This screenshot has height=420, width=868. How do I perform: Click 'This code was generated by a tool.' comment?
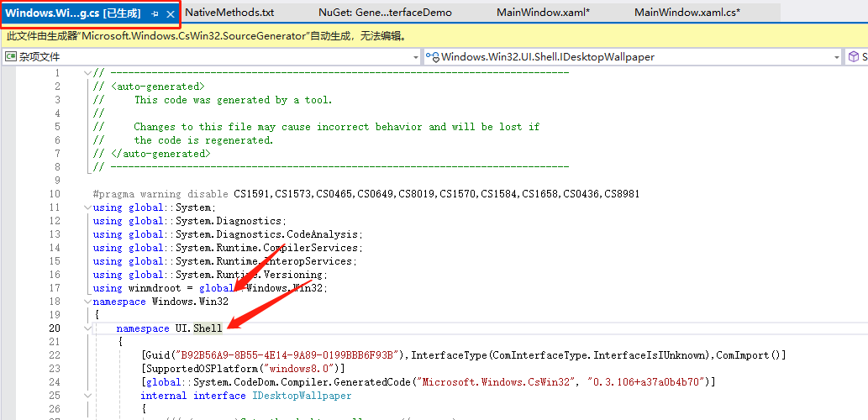tap(233, 100)
